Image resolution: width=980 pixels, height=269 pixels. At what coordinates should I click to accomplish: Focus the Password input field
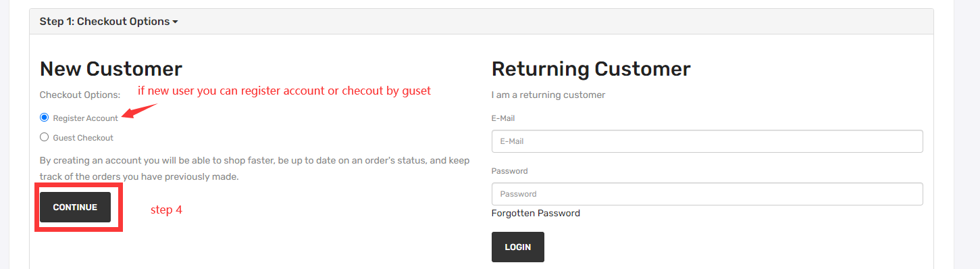[707, 194]
